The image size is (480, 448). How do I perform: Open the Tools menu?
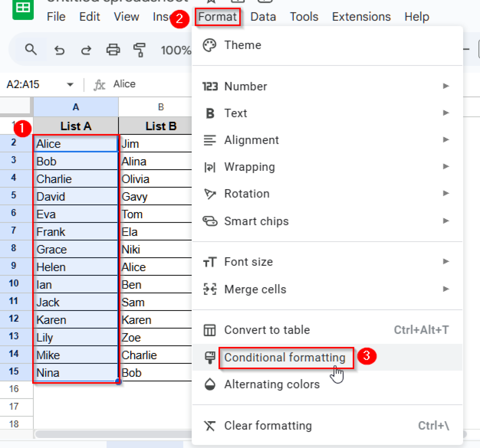tap(304, 17)
